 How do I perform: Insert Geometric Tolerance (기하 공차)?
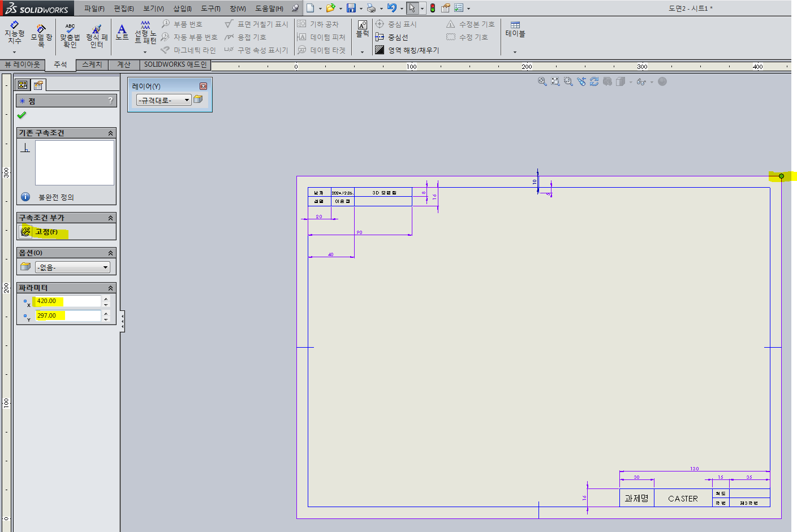pos(318,24)
